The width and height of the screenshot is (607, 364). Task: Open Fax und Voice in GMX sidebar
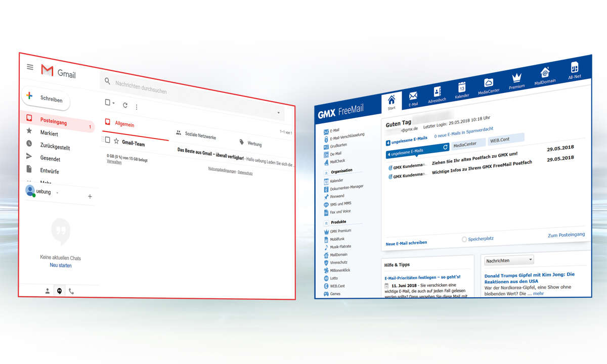tap(337, 212)
